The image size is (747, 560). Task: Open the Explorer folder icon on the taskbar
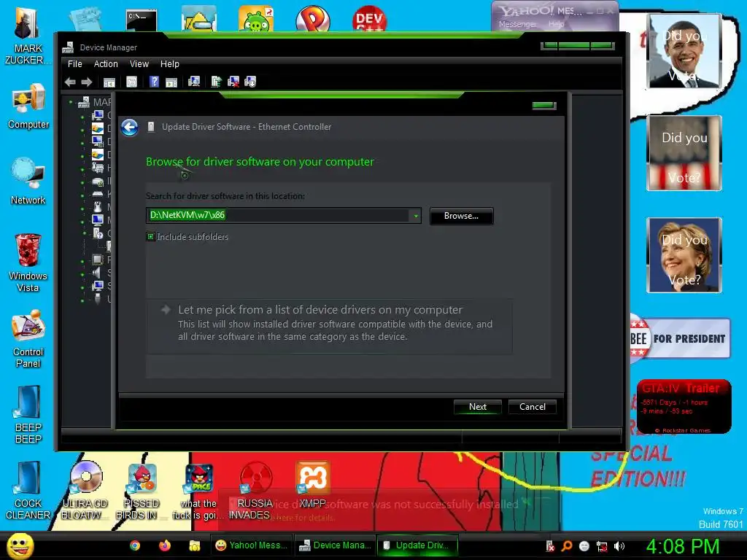pos(194,545)
